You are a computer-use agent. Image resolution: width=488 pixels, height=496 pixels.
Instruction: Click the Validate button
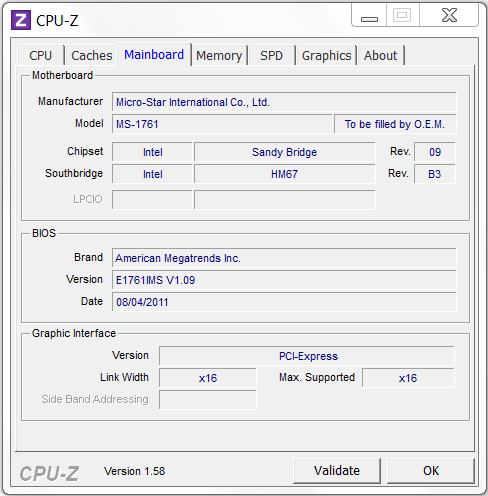[337, 471]
